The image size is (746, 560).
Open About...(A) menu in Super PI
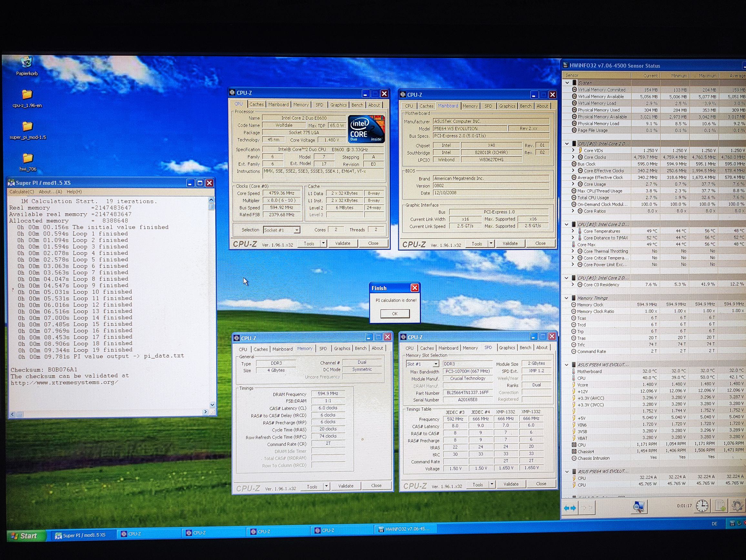50,192
